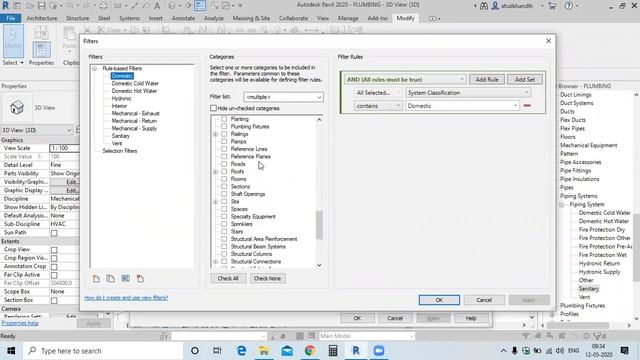This screenshot has width=640, height=360.
Task: Click the Project Browser horizontal scrollbar
Action: (578, 325)
